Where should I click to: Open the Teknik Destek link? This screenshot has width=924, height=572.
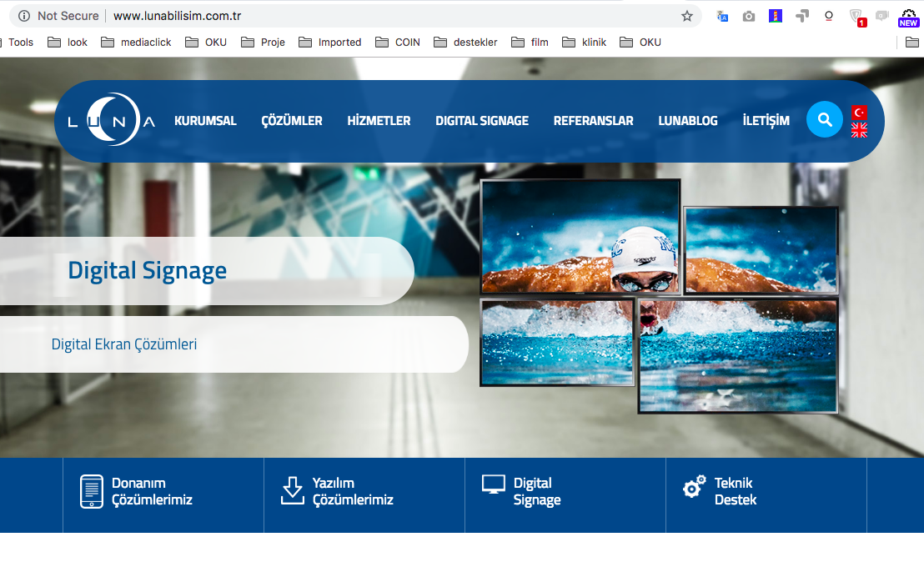734,491
